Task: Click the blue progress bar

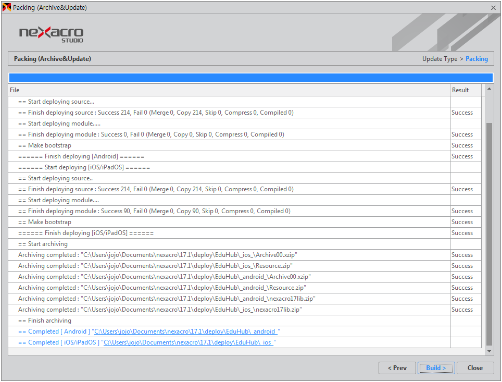Action: [251, 78]
